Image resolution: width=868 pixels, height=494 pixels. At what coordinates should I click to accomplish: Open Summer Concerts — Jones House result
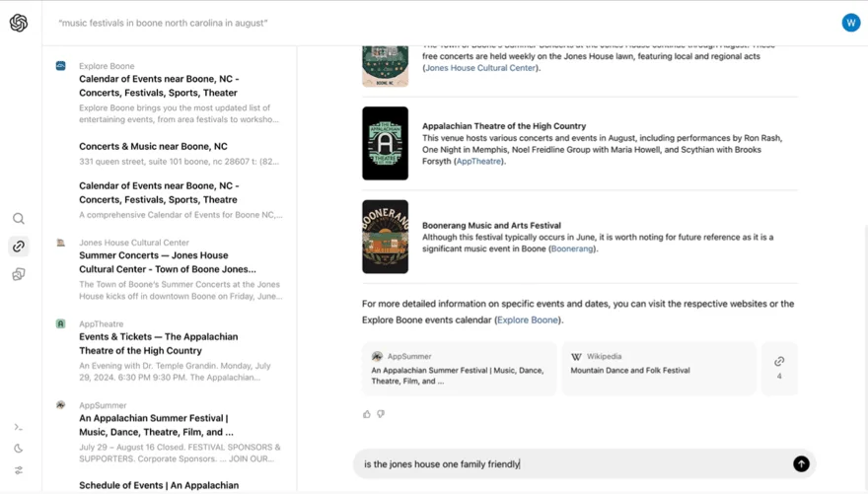tap(167, 262)
